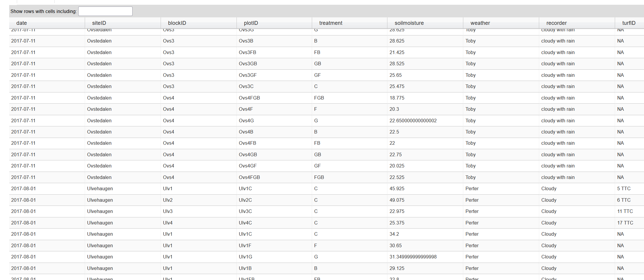Sort table by the date column header
The width and height of the screenshot is (644, 280).
point(21,23)
